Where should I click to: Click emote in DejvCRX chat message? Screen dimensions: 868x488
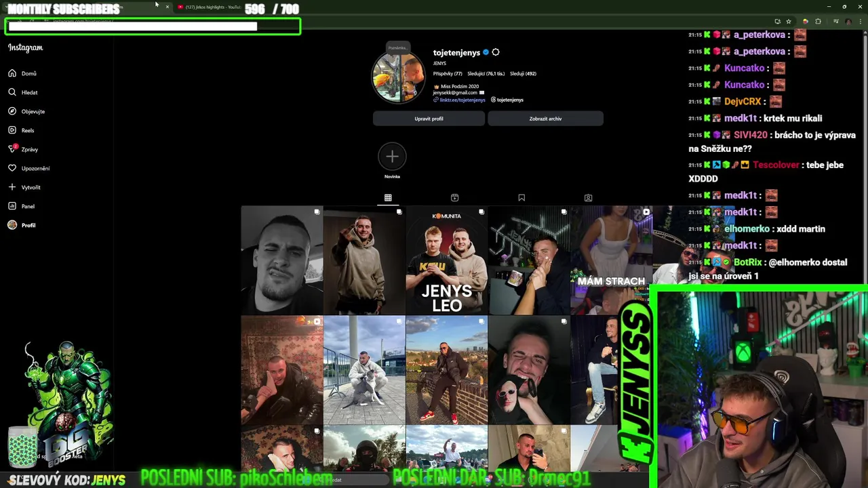[776, 102]
